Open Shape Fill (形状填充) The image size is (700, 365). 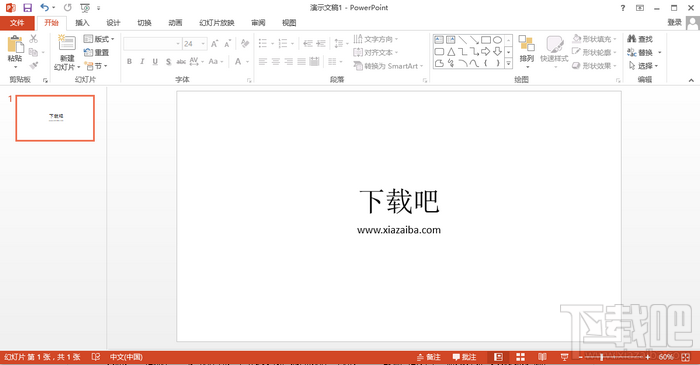tap(594, 39)
